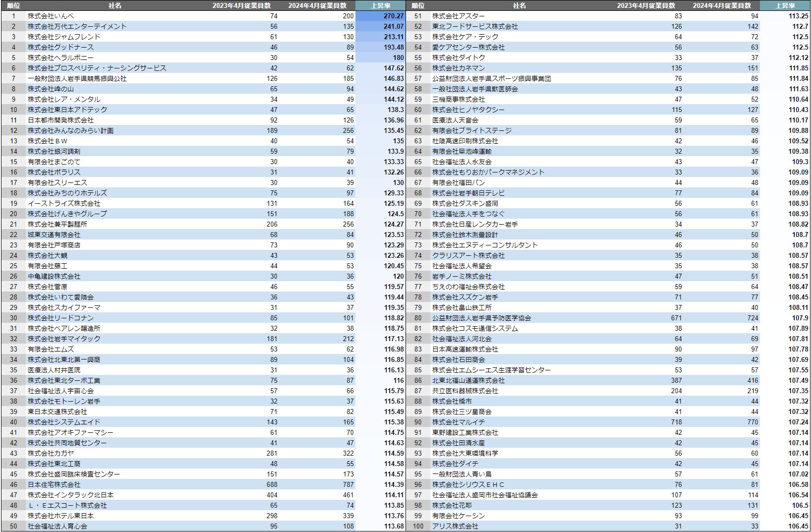Click 株式会社スカイファーマ
The image size is (811, 532).
pyautogui.click(x=64, y=307)
